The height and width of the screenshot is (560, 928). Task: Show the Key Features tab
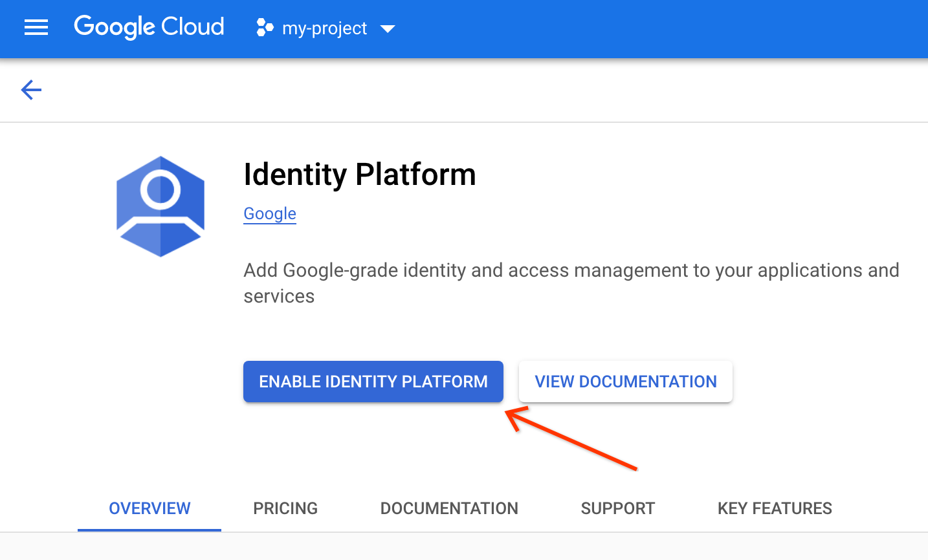tap(775, 508)
